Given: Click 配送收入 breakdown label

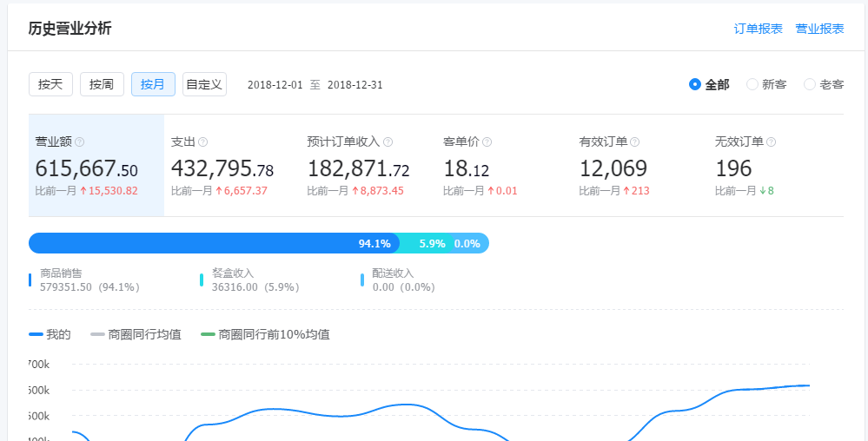Looking at the screenshot, I should (393, 273).
